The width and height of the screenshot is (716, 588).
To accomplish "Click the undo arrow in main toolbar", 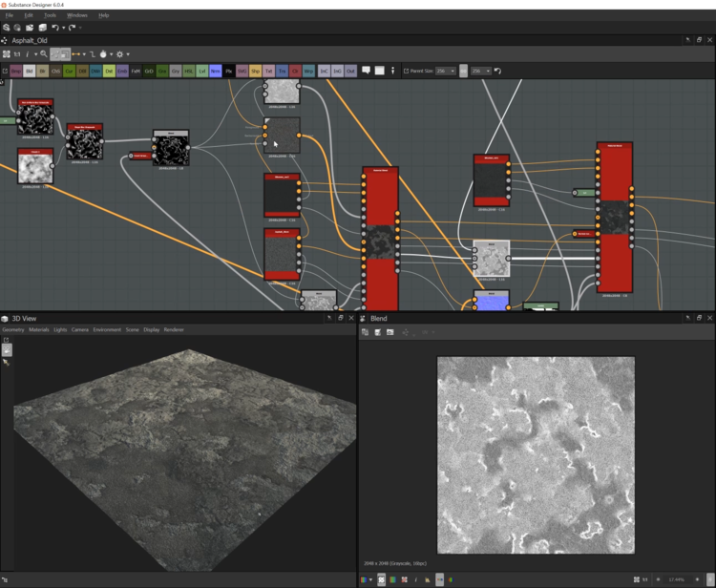I will [x=55, y=28].
